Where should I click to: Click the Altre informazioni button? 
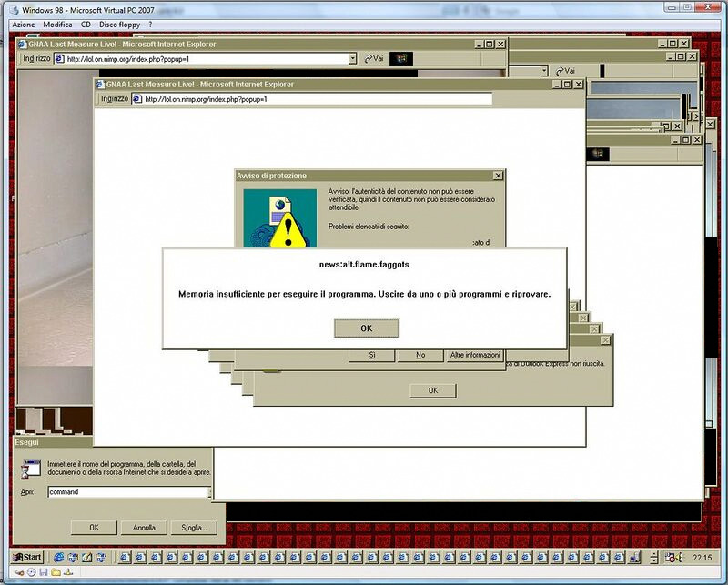tap(475, 355)
